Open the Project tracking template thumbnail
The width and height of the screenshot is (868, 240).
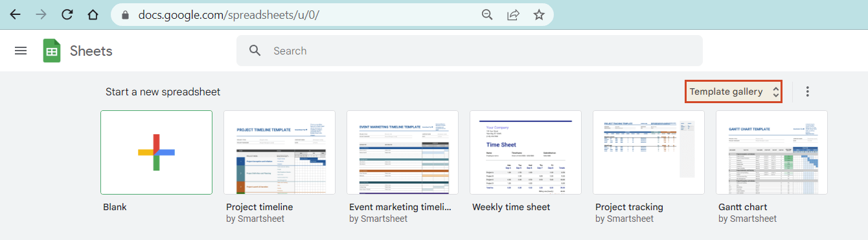648,152
